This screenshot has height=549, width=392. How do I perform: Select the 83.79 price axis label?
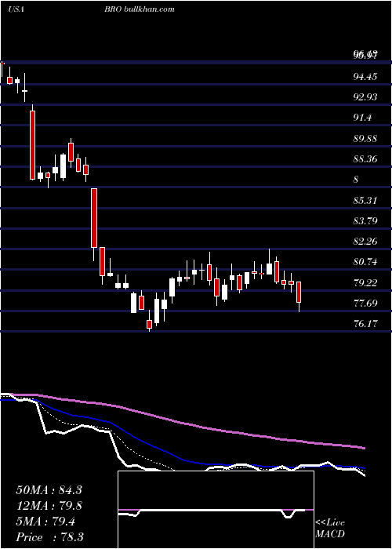[x=365, y=220]
